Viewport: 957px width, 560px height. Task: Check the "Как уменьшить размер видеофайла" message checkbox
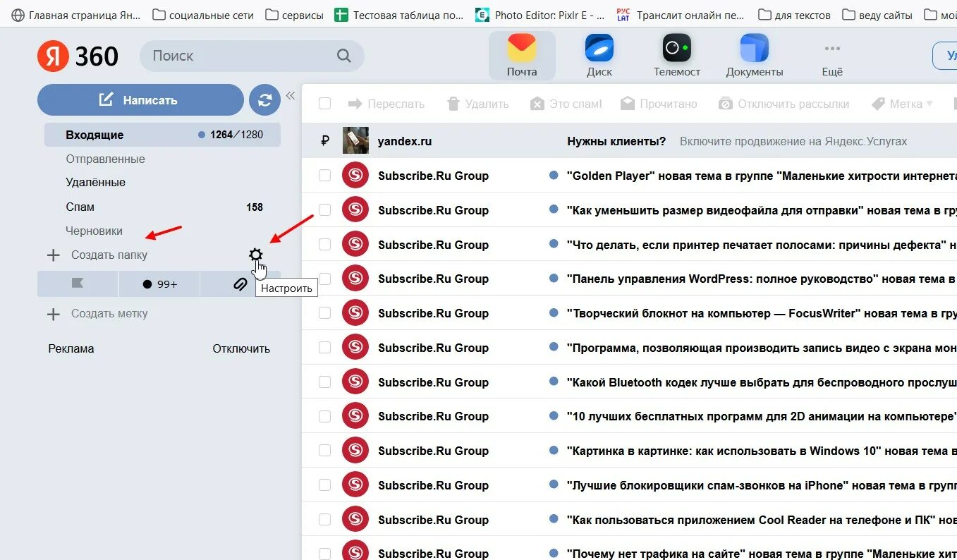point(324,210)
